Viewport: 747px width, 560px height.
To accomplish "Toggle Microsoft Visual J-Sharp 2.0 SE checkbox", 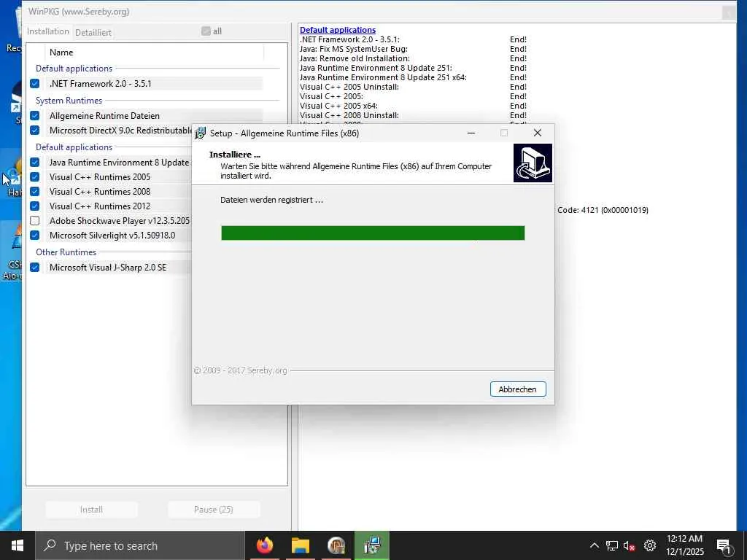I will (x=35, y=268).
